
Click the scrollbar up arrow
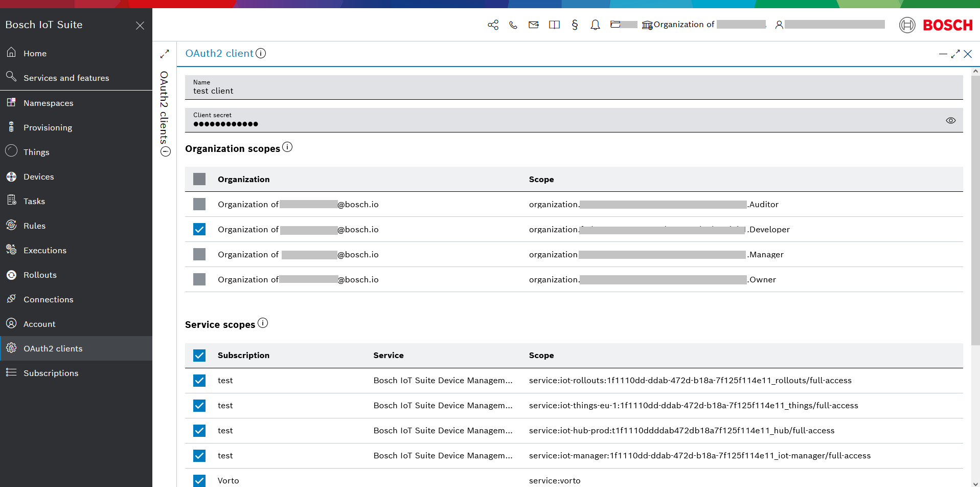coord(975,71)
